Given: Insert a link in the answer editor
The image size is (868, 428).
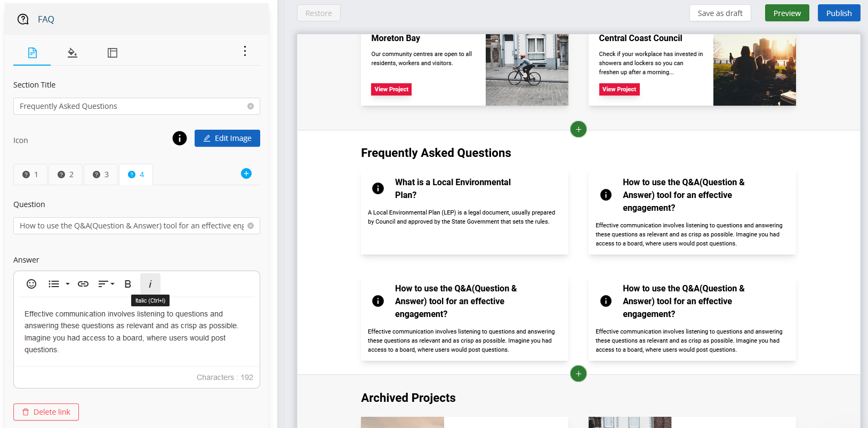Looking at the screenshot, I should pos(83,284).
